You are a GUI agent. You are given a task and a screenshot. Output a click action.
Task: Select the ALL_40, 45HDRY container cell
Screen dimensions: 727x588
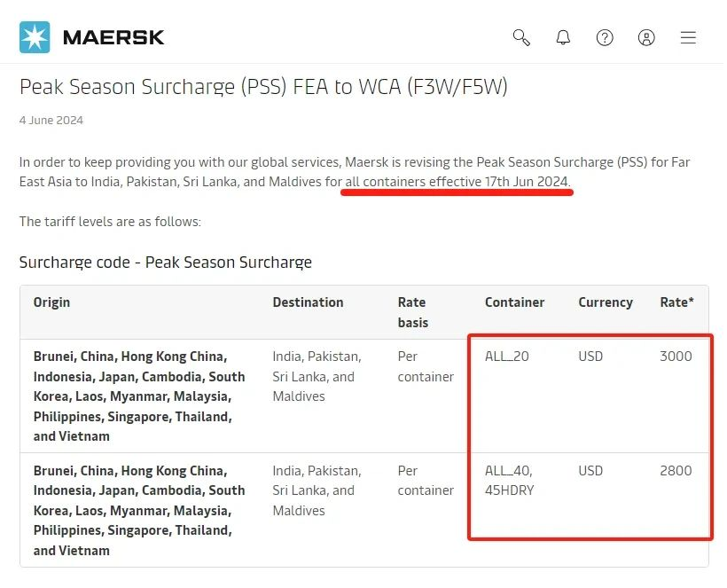pos(510,480)
